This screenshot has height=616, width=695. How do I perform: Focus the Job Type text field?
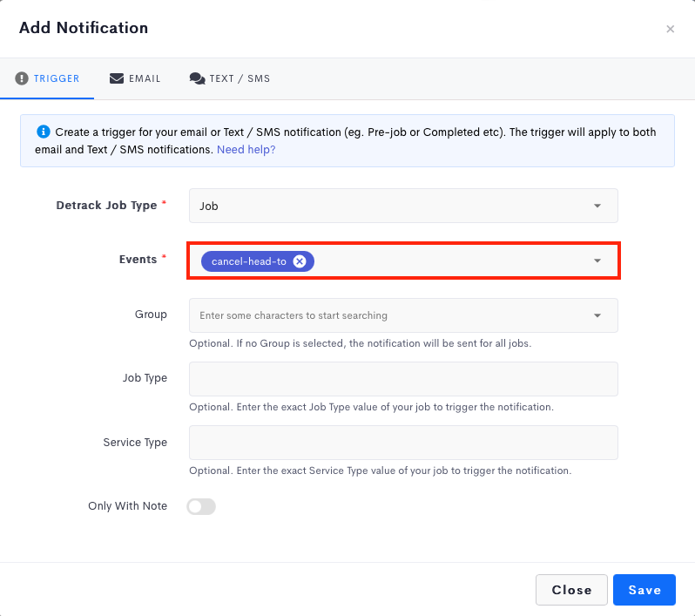[x=403, y=379]
